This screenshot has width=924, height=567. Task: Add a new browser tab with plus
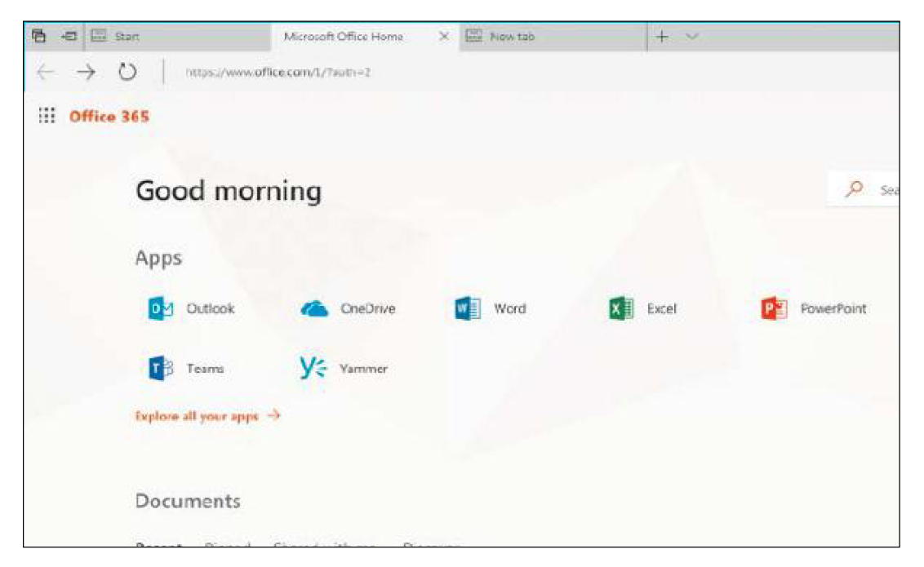(662, 37)
